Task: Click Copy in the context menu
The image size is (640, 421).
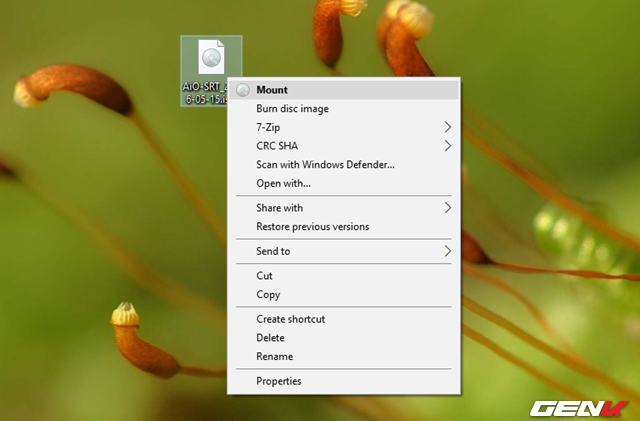Action: pos(268,295)
